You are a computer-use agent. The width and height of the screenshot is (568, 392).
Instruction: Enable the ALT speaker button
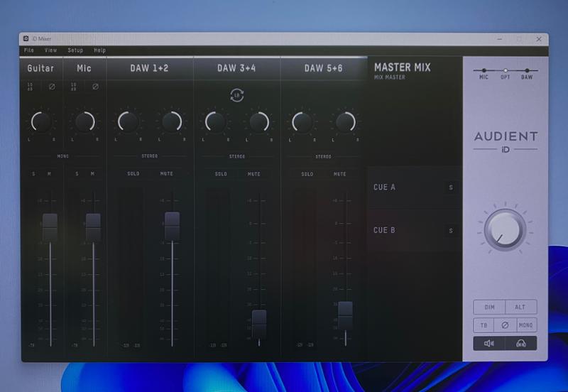[521, 307]
